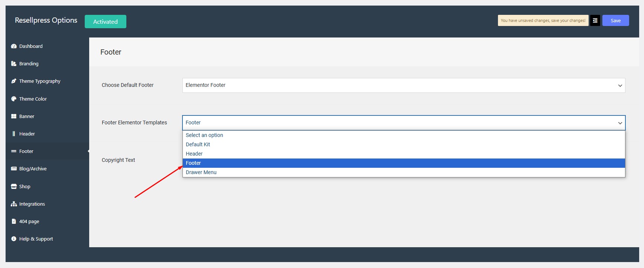Toggle the expand-all sections icon beside Save
This screenshot has width=644, height=268.
[595, 21]
